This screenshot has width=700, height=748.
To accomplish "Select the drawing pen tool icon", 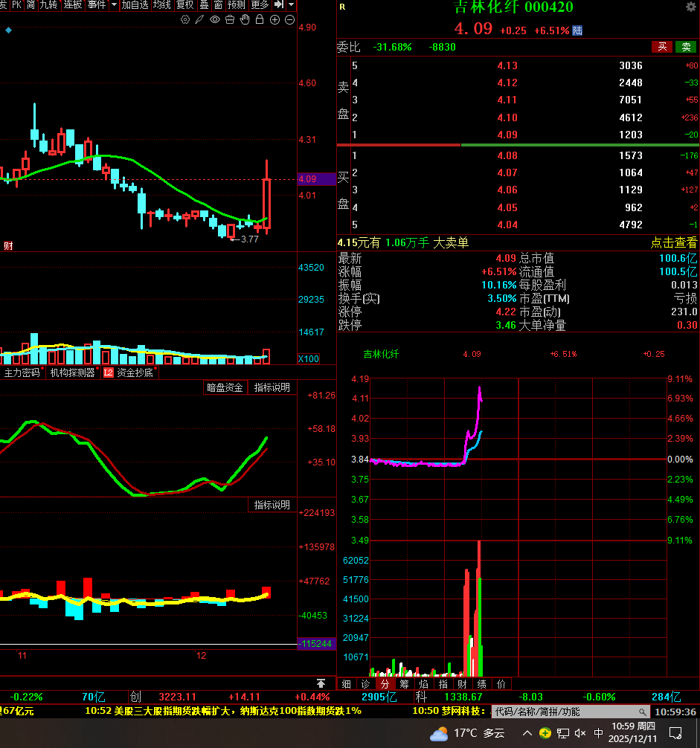I will click(x=199, y=19).
